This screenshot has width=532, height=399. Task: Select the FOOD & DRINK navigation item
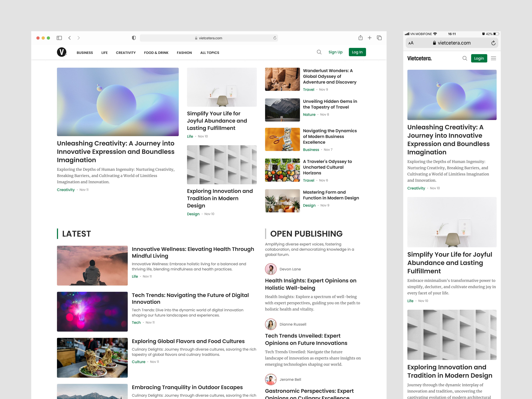click(x=156, y=52)
